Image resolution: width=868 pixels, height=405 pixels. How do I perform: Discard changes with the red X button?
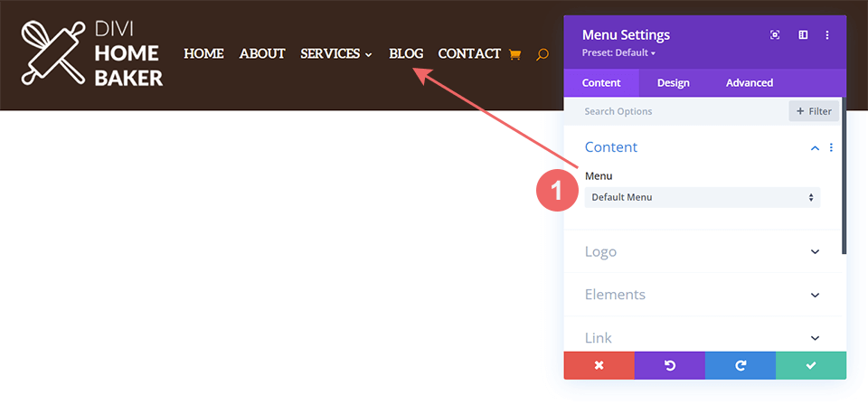coord(599,365)
